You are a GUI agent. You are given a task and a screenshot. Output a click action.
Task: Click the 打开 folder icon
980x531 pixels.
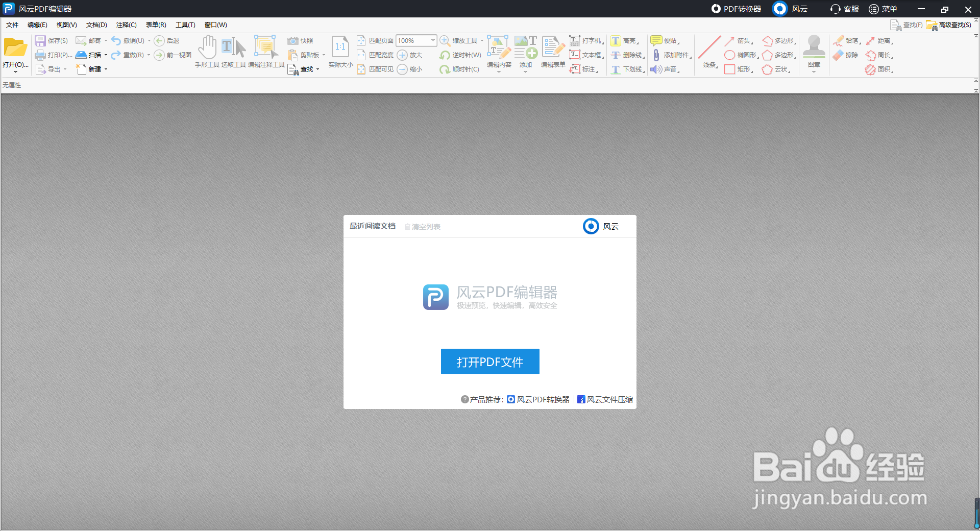click(15, 48)
